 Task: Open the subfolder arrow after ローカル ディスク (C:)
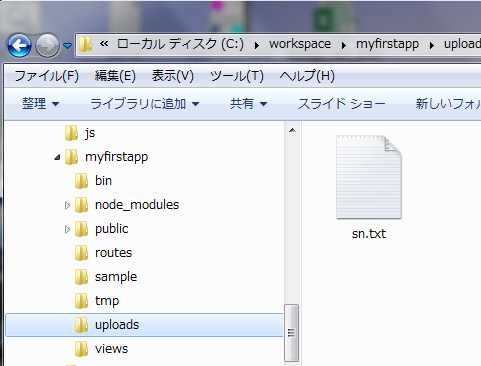click(x=257, y=45)
